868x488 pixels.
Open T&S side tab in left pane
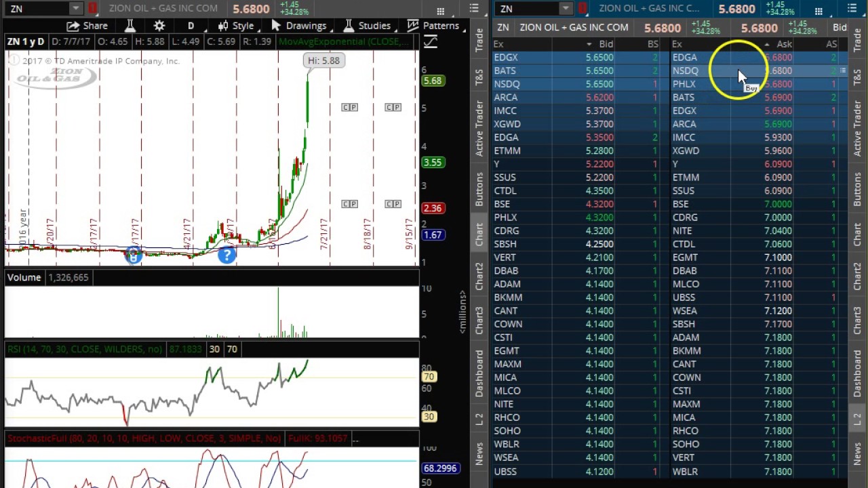coord(479,77)
